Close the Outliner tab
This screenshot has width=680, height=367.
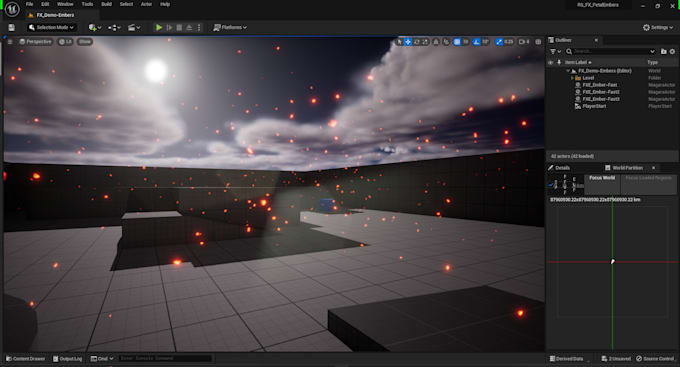(596, 40)
